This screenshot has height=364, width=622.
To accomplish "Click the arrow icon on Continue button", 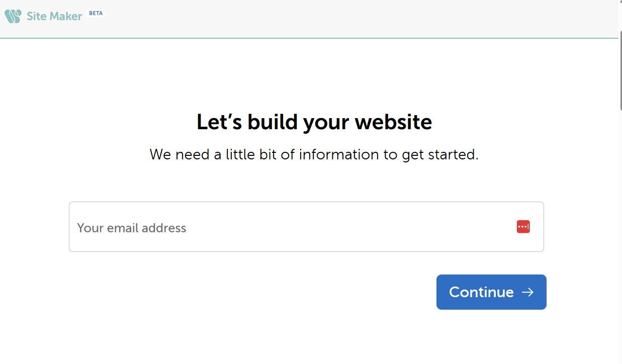I will (x=527, y=292).
